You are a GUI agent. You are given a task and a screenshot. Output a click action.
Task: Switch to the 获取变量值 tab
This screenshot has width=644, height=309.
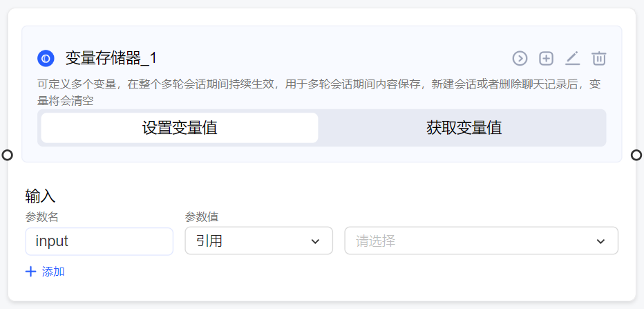click(464, 128)
